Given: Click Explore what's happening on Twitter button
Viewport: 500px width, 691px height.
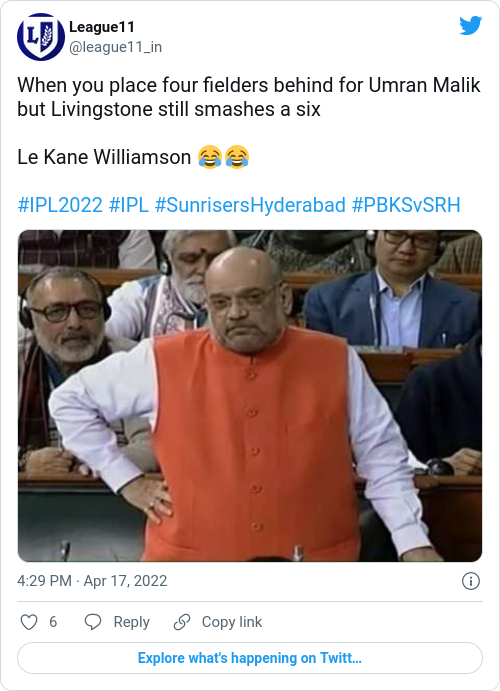Looking at the screenshot, I should [250, 658].
